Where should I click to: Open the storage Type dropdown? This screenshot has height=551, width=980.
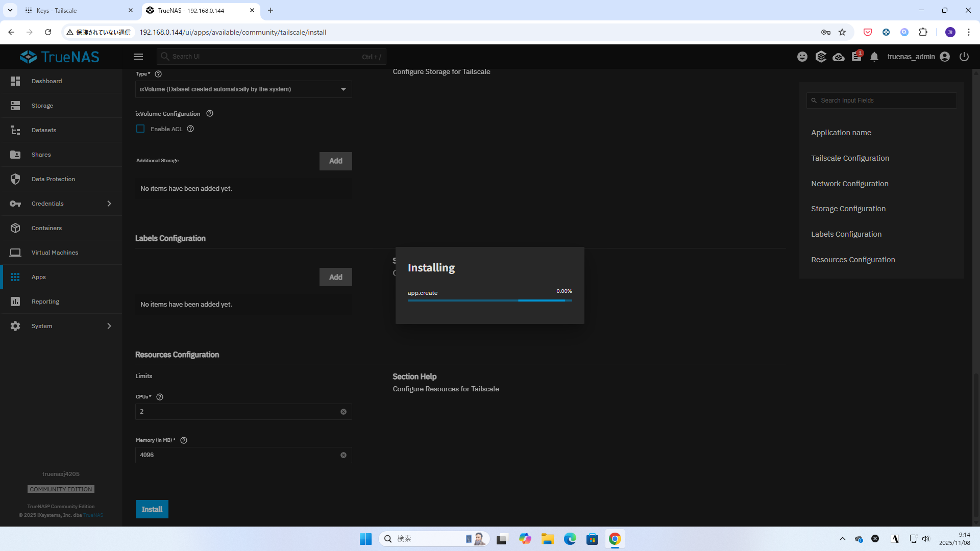[x=243, y=89]
